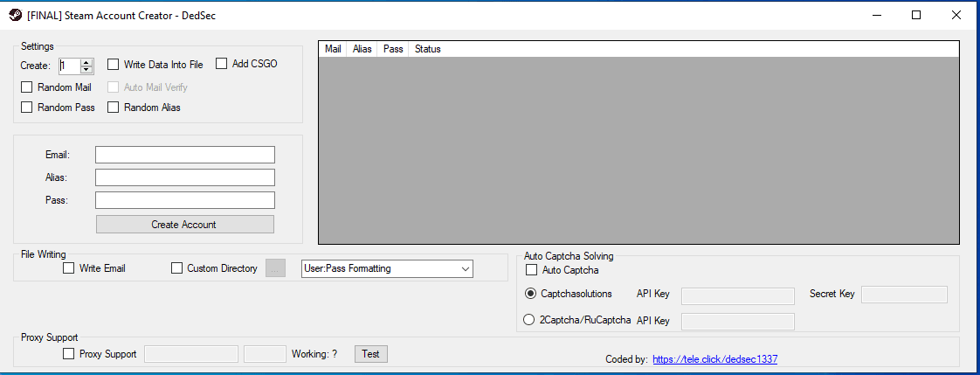This screenshot has width=980, height=375.
Task: Select the Captchasolutions radio button
Action: (530, 294)
